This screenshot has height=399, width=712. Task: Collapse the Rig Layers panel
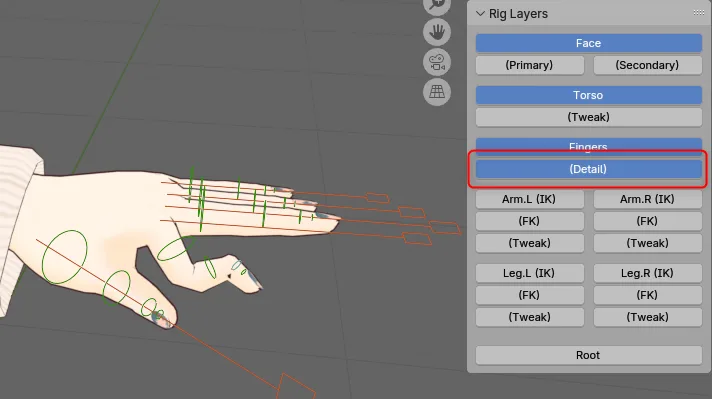pos(480,14)
